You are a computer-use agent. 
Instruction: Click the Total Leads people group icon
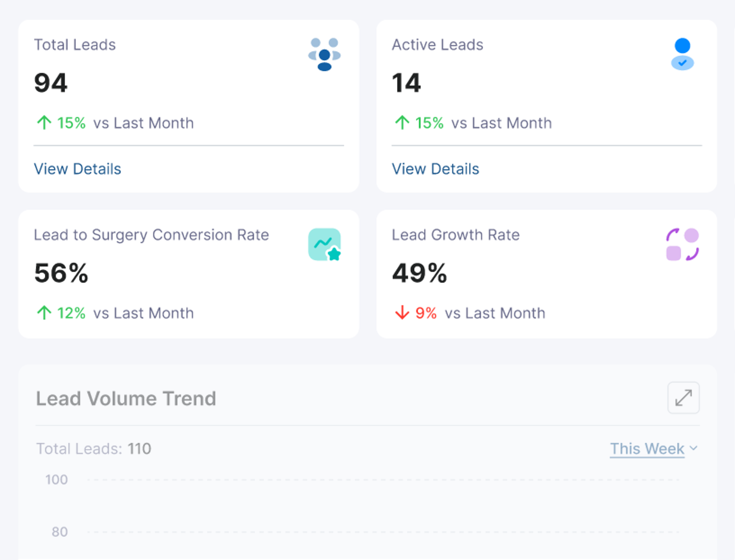pyautogui.click(x=324, y=54)
